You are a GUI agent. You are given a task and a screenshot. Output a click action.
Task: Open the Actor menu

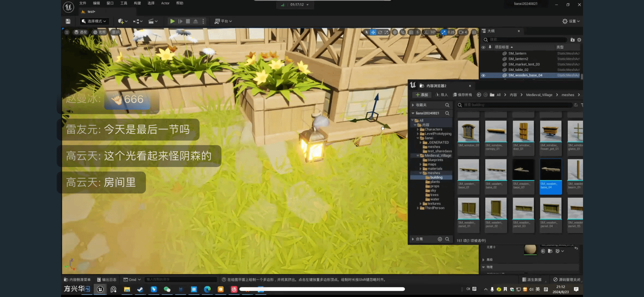click(x=165, y=3)
